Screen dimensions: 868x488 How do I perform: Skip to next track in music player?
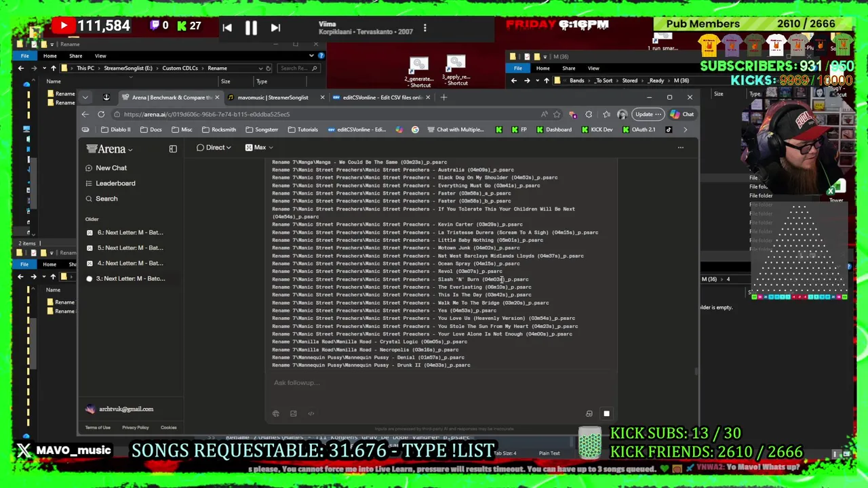(x=275, y=28)
